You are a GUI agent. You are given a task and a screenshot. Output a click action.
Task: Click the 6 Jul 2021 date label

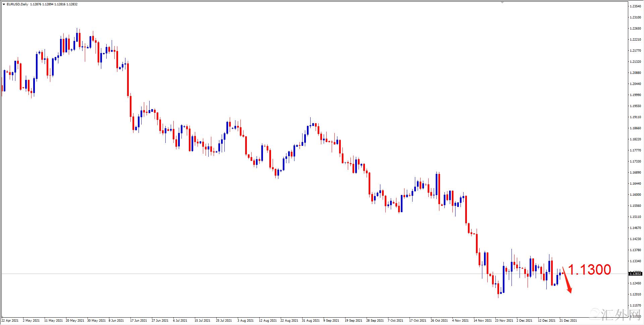pyautogui.click(x=180, y=321)
